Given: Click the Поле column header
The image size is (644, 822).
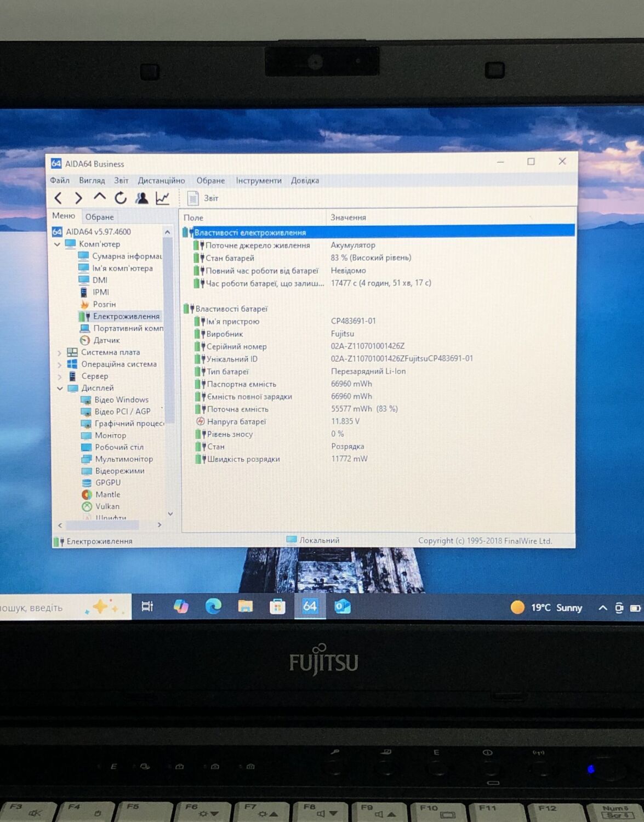Looking at the screenshot, I should click(x=193, y=218).
